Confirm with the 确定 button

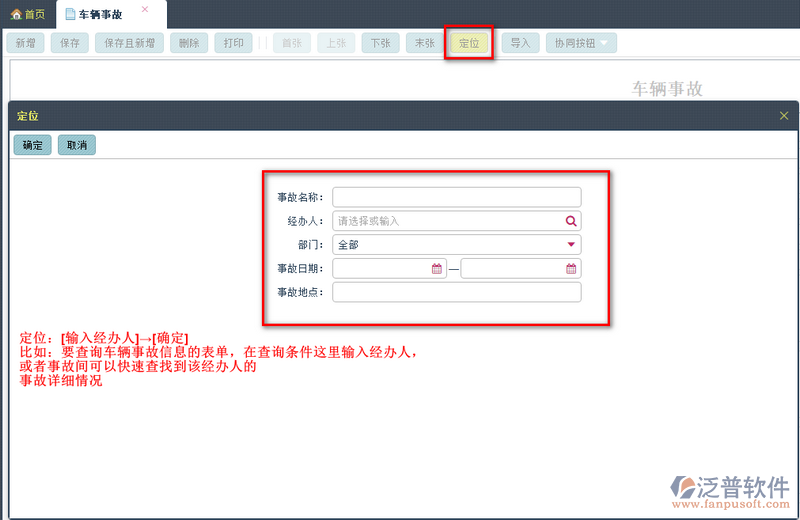tap(33, 145)
